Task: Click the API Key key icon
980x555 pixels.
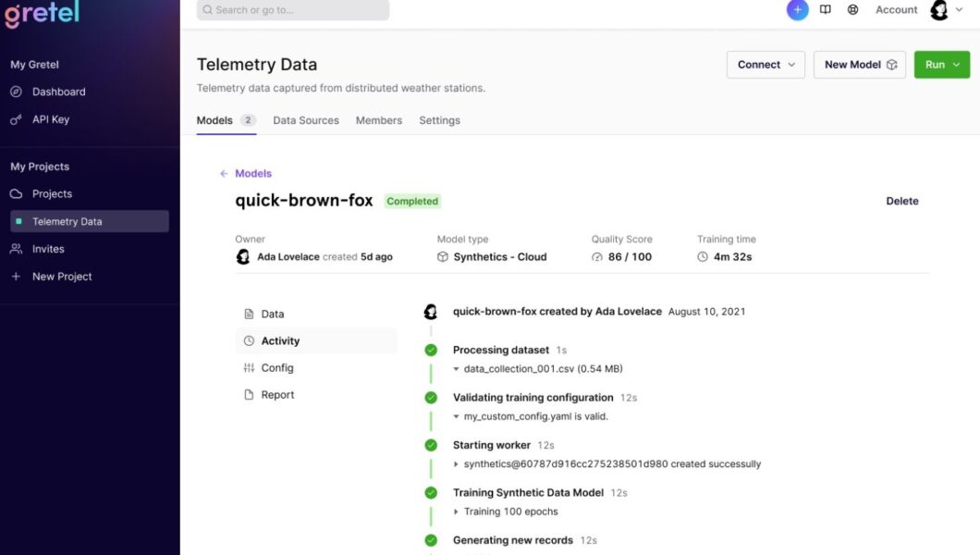Action: coord(17,119)
